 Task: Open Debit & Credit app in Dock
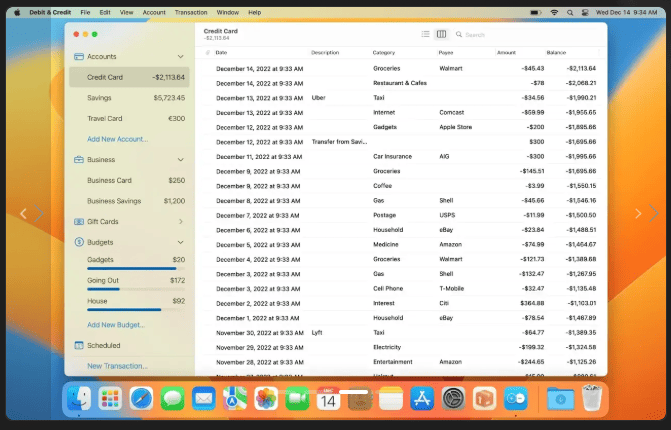point(516,399)
